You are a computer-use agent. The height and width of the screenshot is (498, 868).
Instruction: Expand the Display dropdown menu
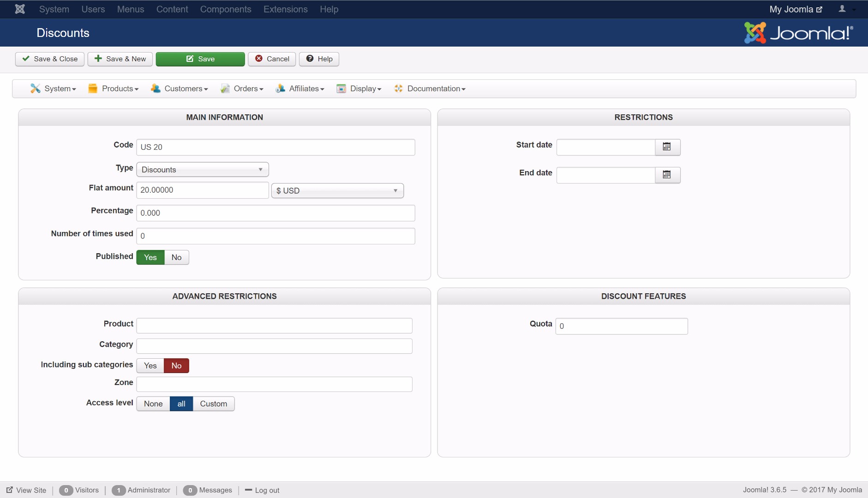(359, 89)
